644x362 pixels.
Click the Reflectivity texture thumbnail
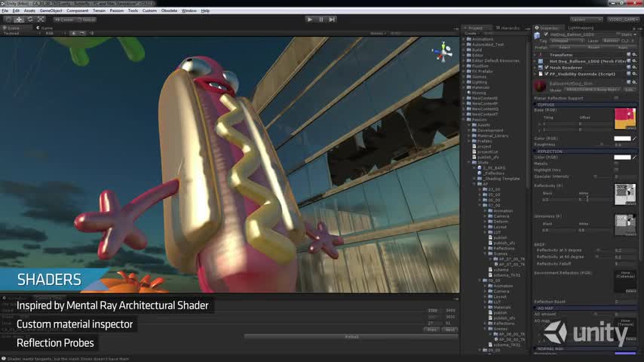click(x=625, y=195)
